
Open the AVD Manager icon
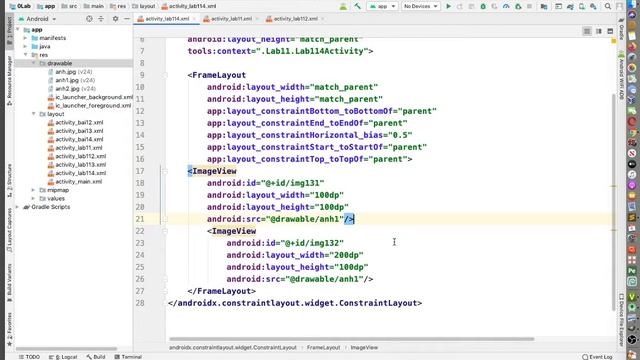pyautogui.click(x=582, y=6)
